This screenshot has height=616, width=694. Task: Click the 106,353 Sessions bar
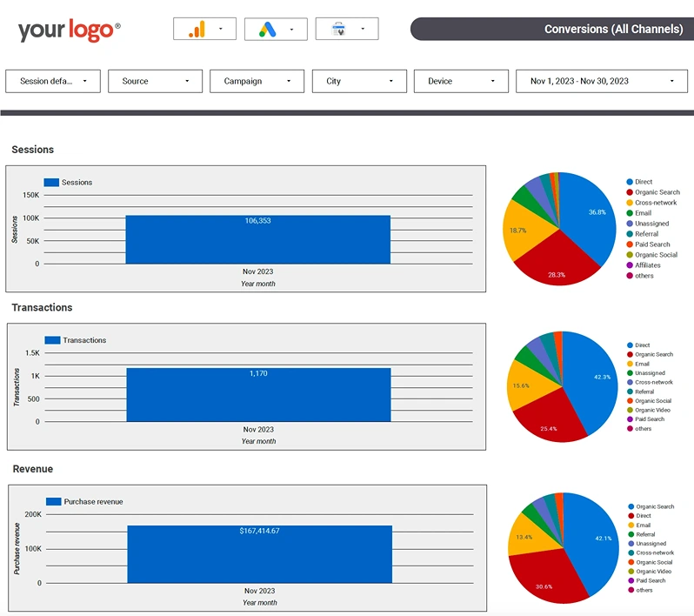[x=258, y=239]
